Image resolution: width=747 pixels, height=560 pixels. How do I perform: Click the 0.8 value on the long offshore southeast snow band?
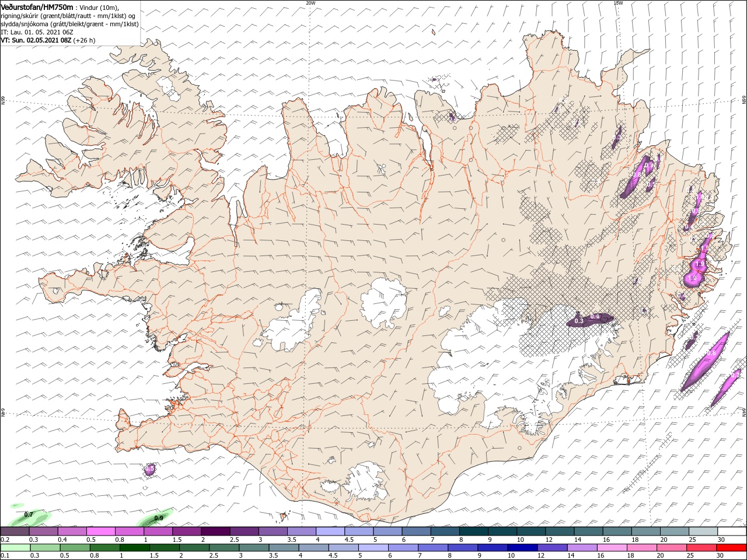pos(711,353)
